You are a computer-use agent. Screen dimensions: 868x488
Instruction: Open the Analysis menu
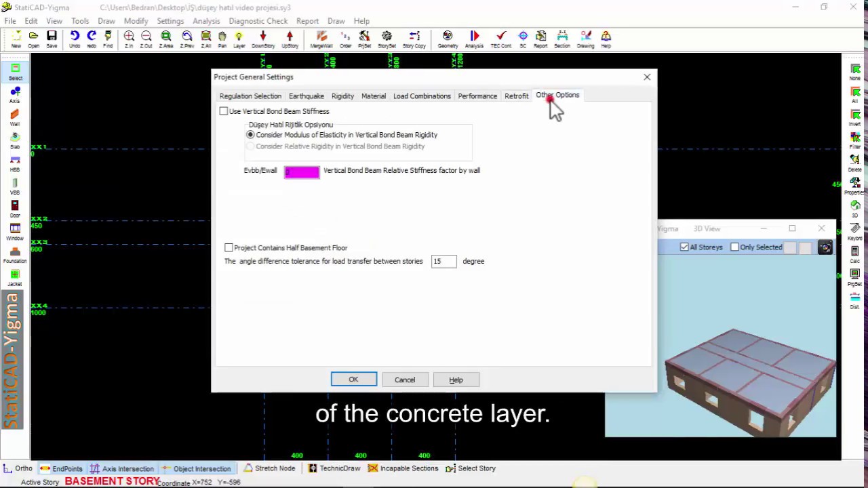point(206,21)
